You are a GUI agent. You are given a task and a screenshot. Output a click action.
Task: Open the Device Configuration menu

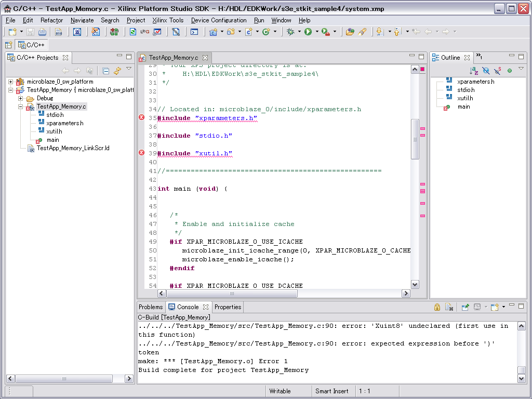click(219, 20)
